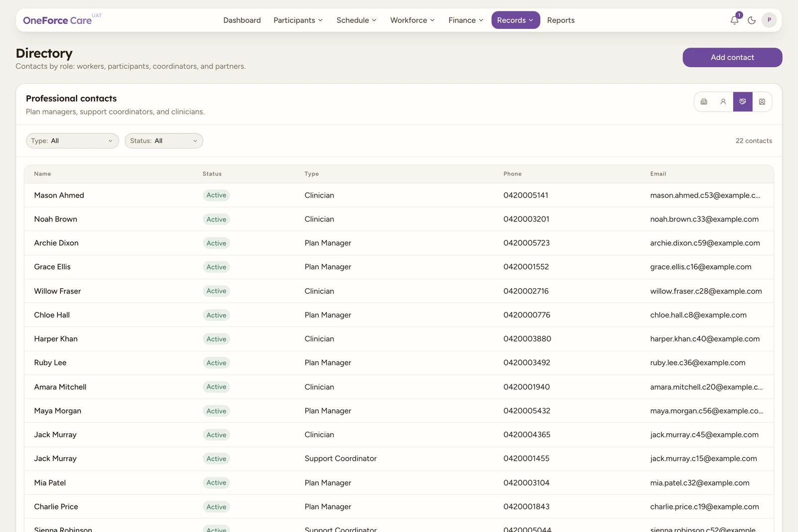Expand the Schedule menu

click(x=356, y=20)
